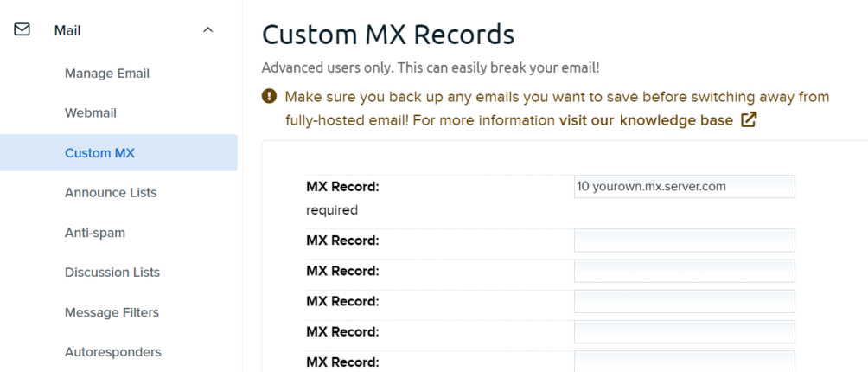The image size is (868, 372).
Task: Open Announce Lists
Action: [111, 193]
